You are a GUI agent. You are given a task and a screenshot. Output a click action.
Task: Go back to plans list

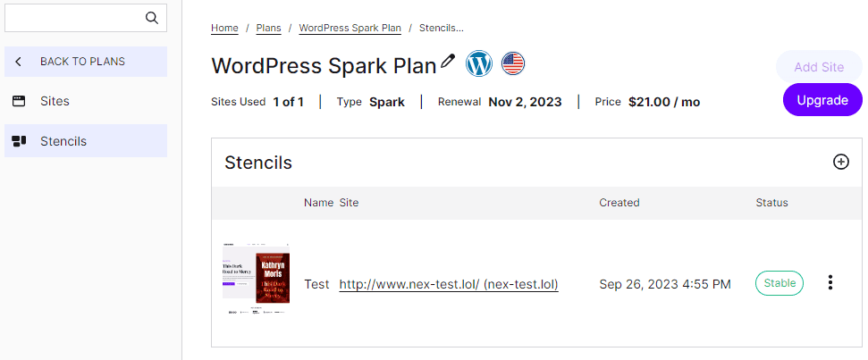click(x=82, y=62)
